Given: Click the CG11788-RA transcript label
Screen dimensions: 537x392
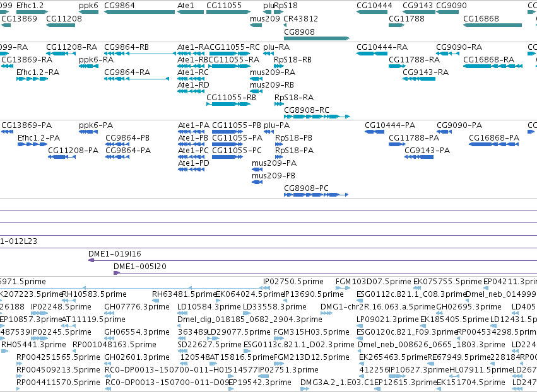Looking at the screenshot, I should pos(415,59).
